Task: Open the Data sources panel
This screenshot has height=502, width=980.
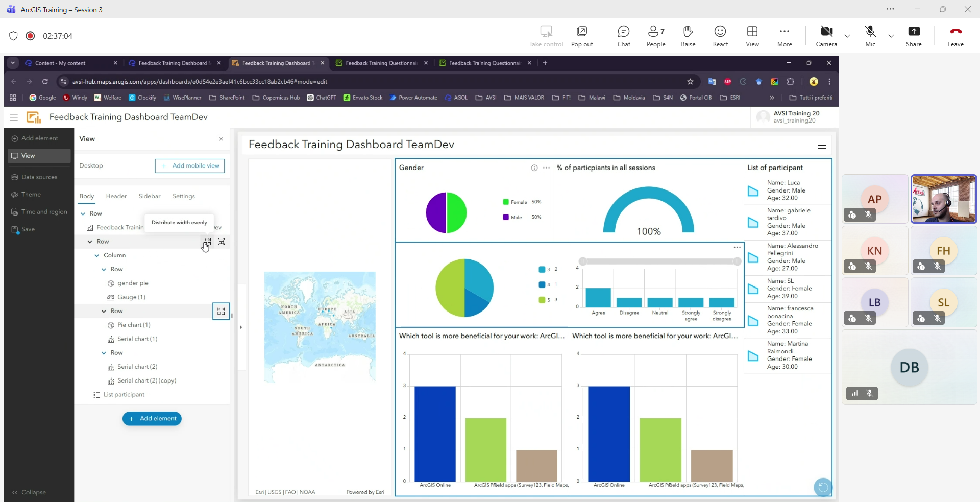Action: (x=39, y=177)
